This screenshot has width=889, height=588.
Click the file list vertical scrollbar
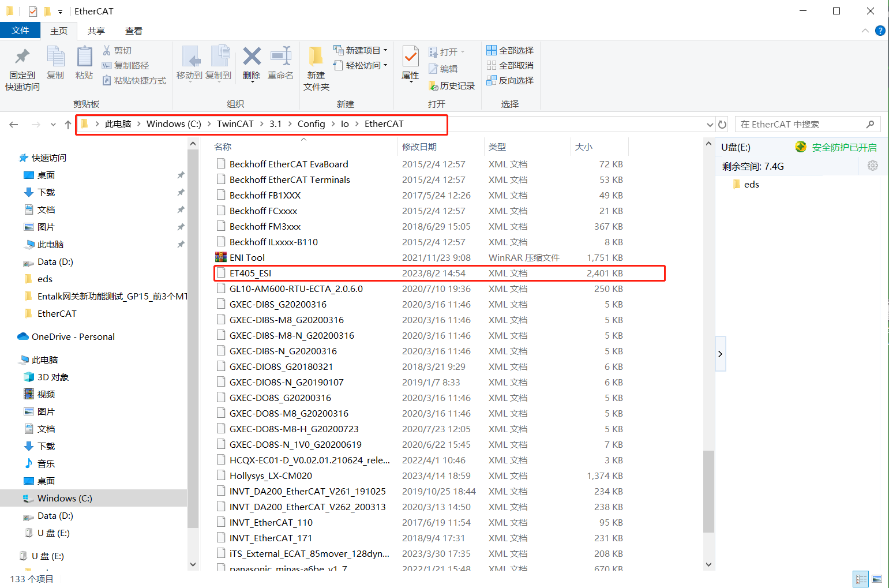coord(709,491)
